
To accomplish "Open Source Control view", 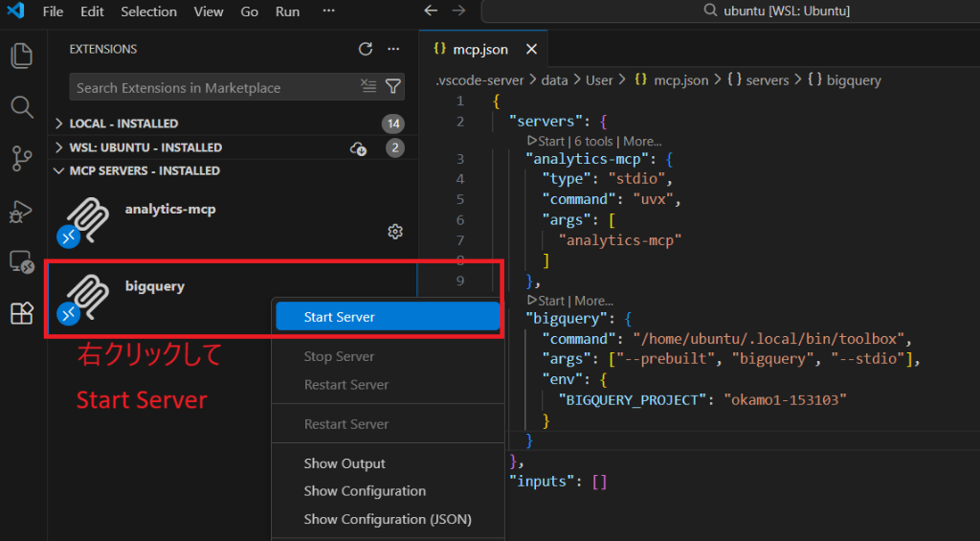I will point(22,159).
